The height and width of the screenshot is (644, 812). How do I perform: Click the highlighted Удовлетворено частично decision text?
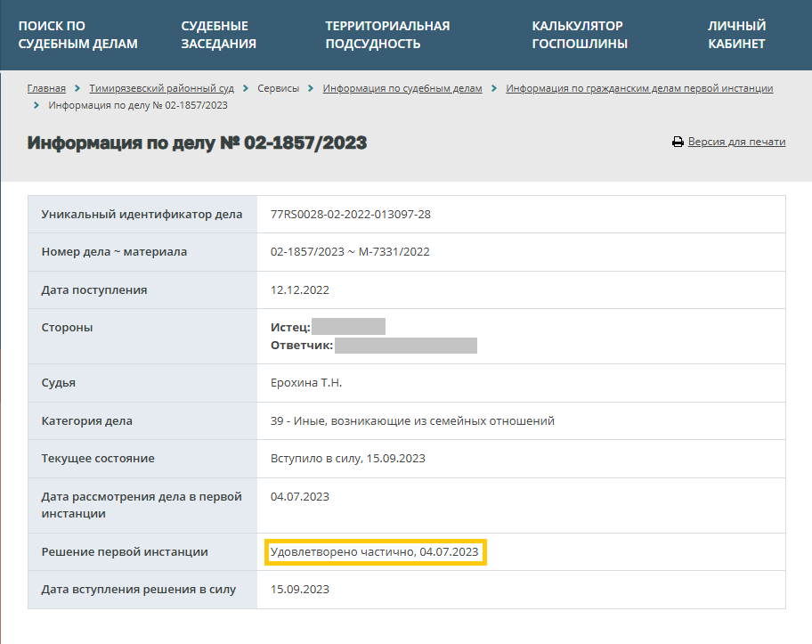point(374,552)
